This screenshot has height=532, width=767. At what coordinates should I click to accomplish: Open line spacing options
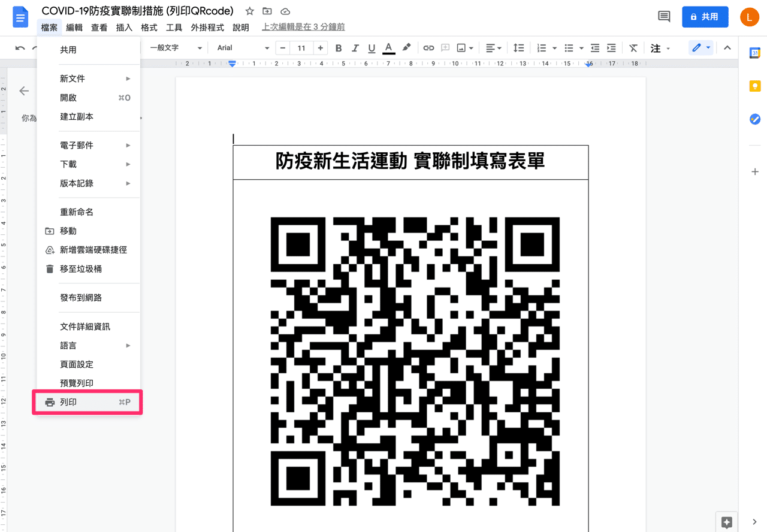pos(519,48)
